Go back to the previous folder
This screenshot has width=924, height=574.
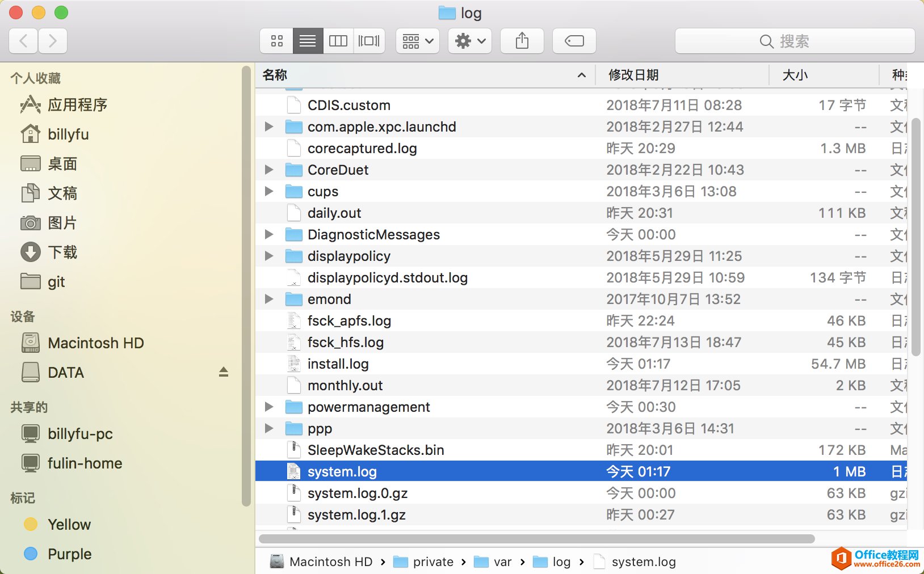pos(24,41)
